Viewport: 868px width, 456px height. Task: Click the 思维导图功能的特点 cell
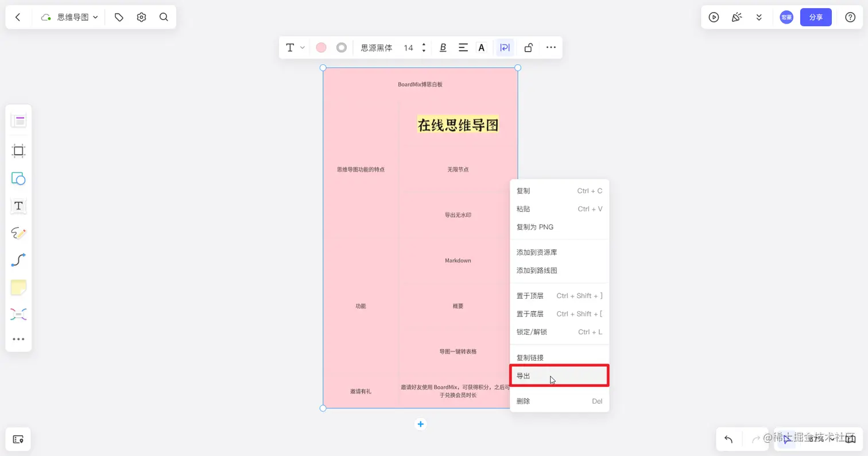click(x=361, y=169)
